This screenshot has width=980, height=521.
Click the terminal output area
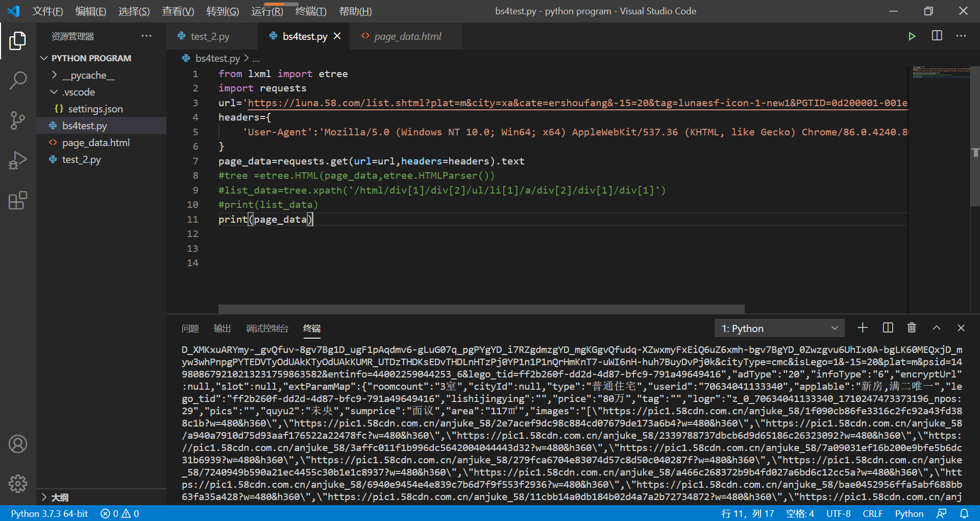(x=572, y=423)
